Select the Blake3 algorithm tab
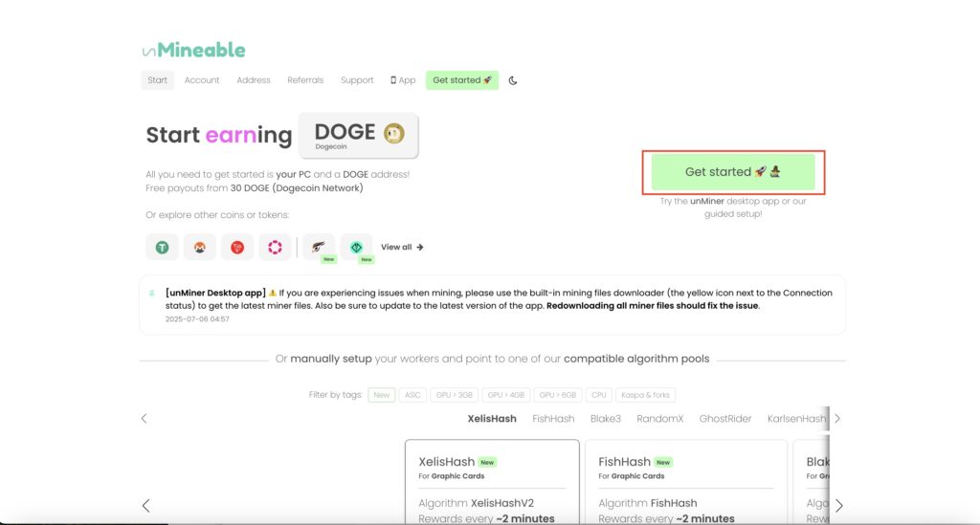 606,419
